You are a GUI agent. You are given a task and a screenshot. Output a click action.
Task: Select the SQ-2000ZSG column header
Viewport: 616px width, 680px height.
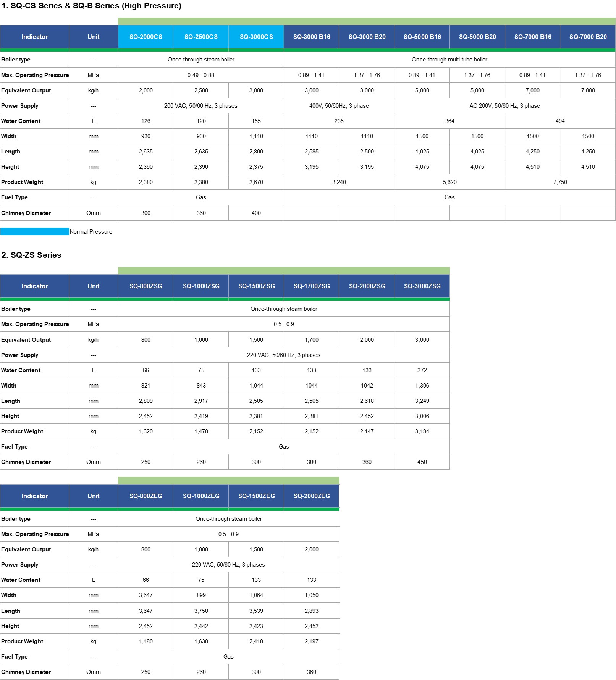click(x=367, y=286)
